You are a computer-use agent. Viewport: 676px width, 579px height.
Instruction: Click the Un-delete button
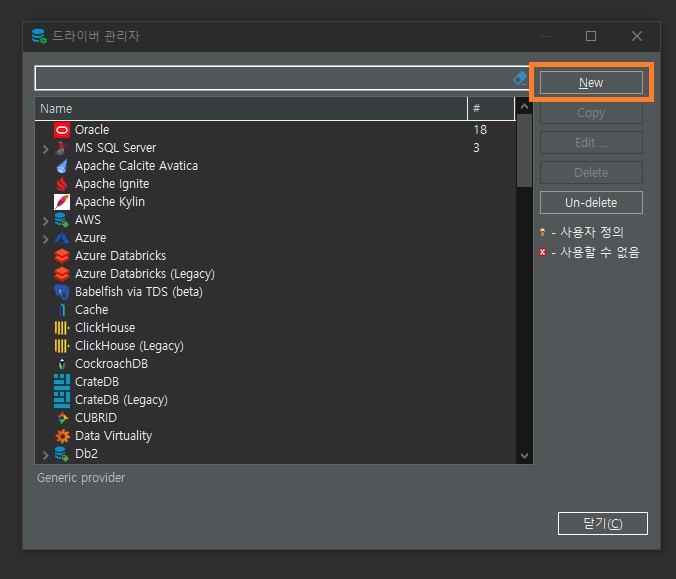[x=591, y=203]
